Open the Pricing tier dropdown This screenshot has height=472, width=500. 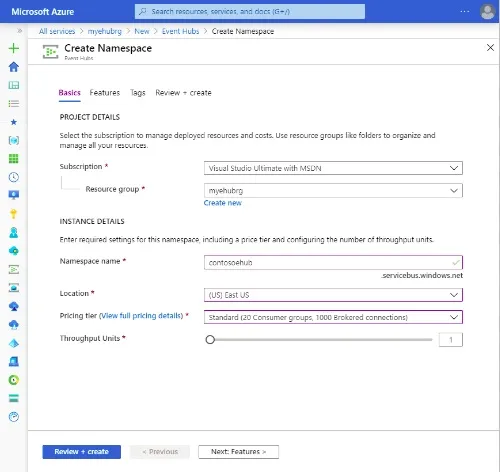333,317
